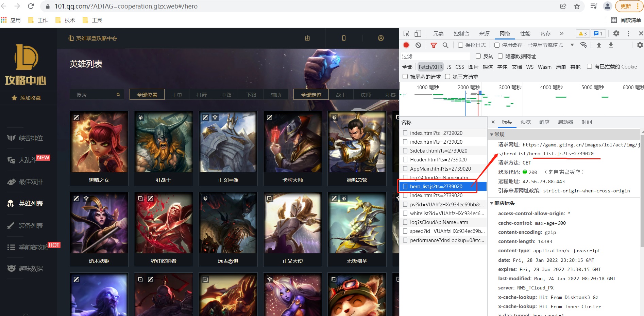Switch to the 元素 DevTools tab
This screenshot has width=644, height=316.
click(x=438, y=33)
